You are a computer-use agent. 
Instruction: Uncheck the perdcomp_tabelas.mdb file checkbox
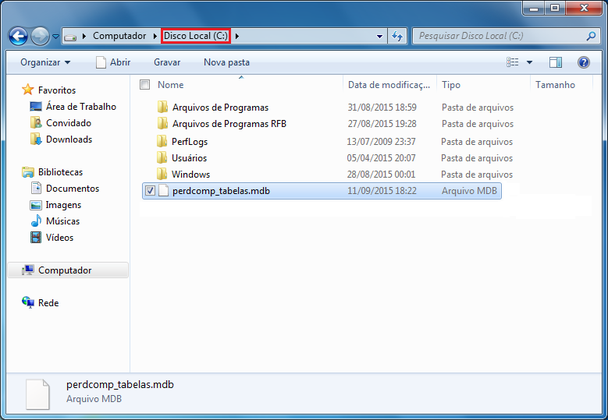(150, 190)
